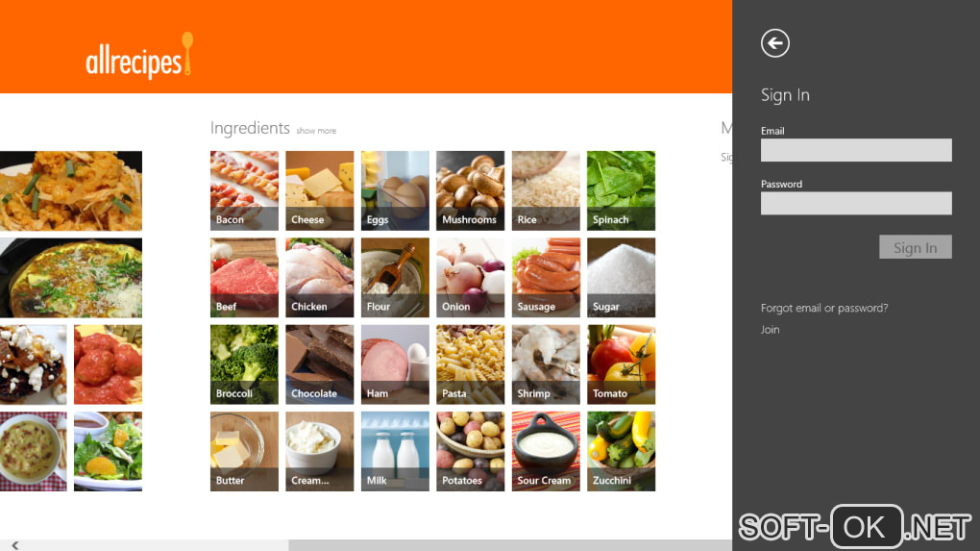Viewport: 980px width, 551px height.
Task: Choose the Sour Cream ingredient tile
Action: (x=546, y=452)
